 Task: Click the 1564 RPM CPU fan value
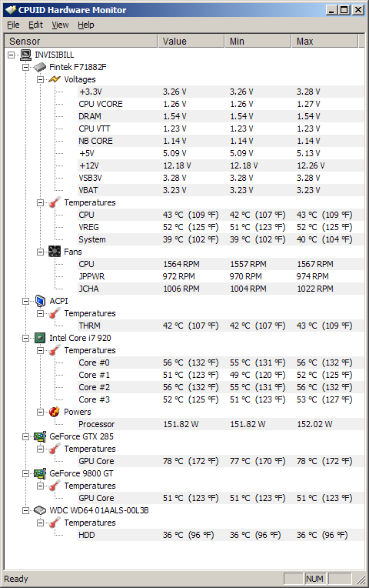[x=181, y=264]
